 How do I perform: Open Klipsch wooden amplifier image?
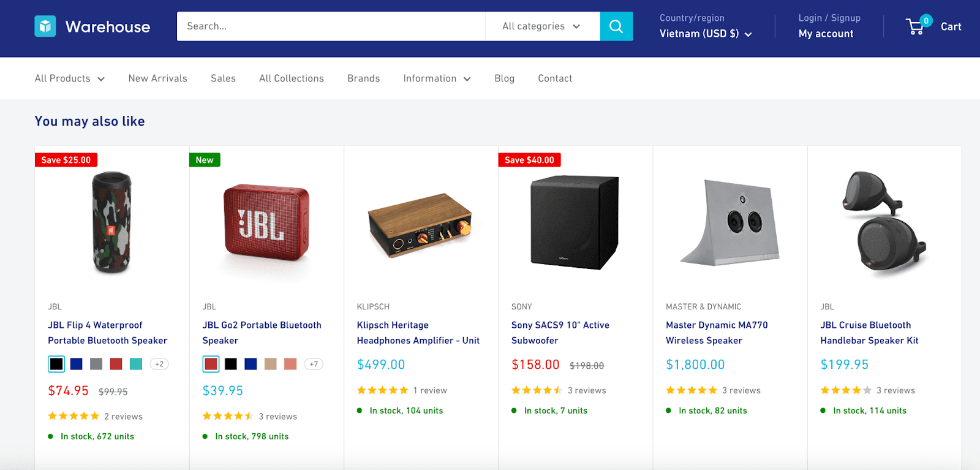(421, 226)
